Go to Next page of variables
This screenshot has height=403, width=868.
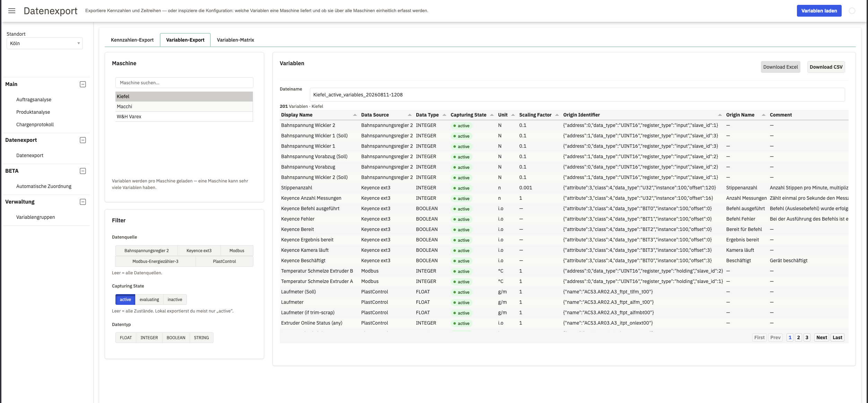822,337
